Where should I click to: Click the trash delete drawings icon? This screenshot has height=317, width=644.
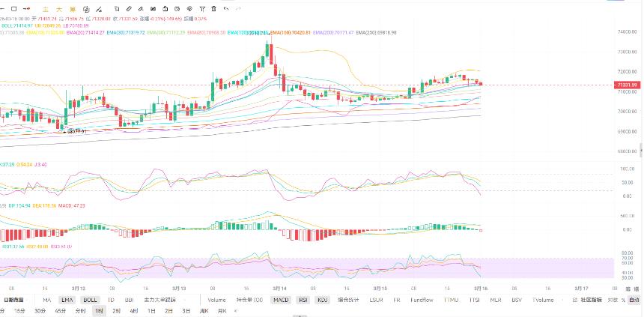214,9
